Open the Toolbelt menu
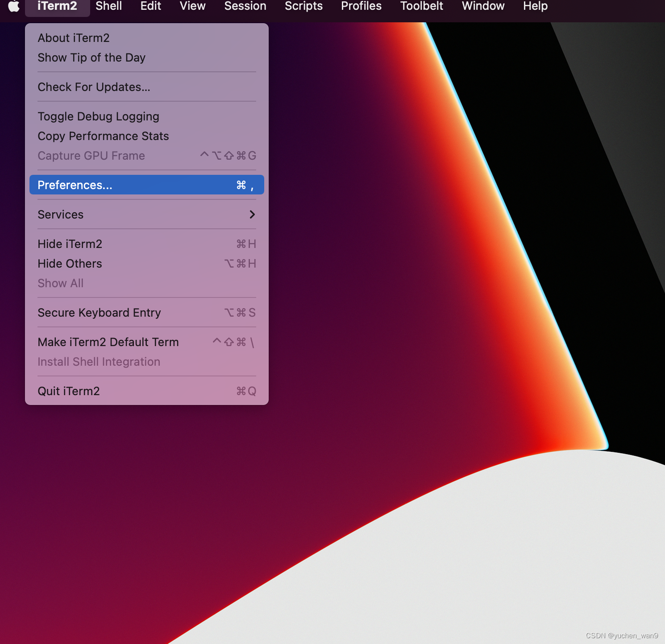The image size is (665, 644). 422,6
